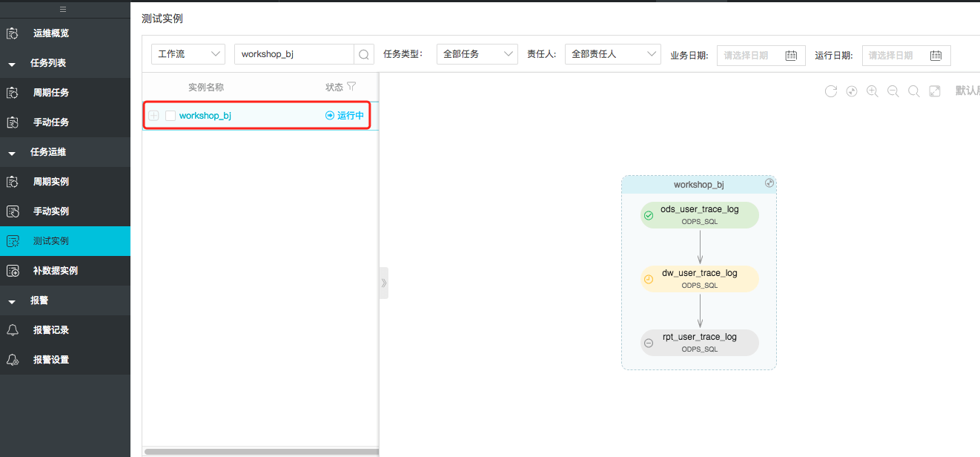Screen dimensions: 980x457
Task: Click the yellow clock icon on dw_user_trace_log
Action: click(649, 279)
